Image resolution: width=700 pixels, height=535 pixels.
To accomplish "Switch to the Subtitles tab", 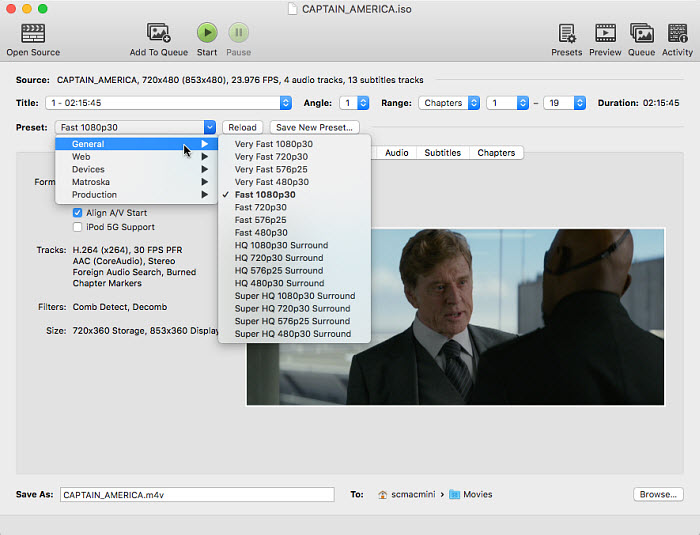I will tap(442, 153).
